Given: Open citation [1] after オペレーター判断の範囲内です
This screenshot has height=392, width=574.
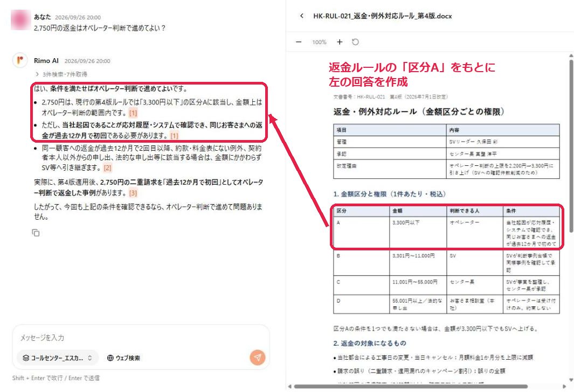Looking at the screenshot, I should click(133, 113).
